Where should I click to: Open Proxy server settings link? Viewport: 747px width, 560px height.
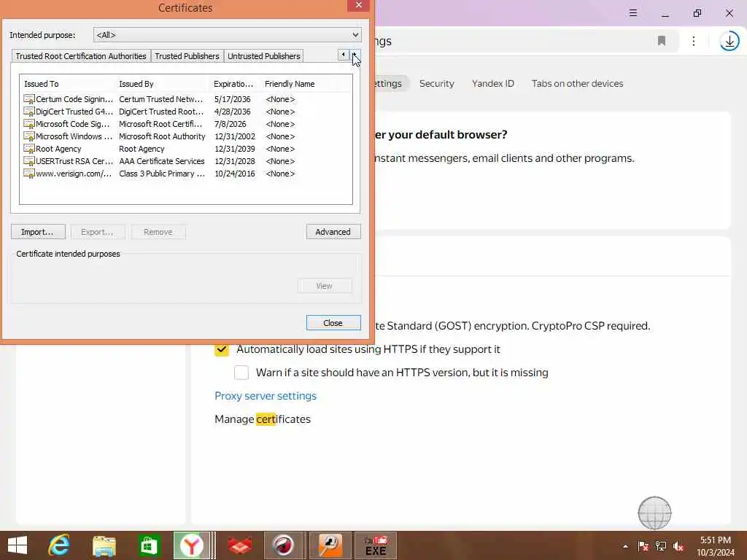pos(266,396)
